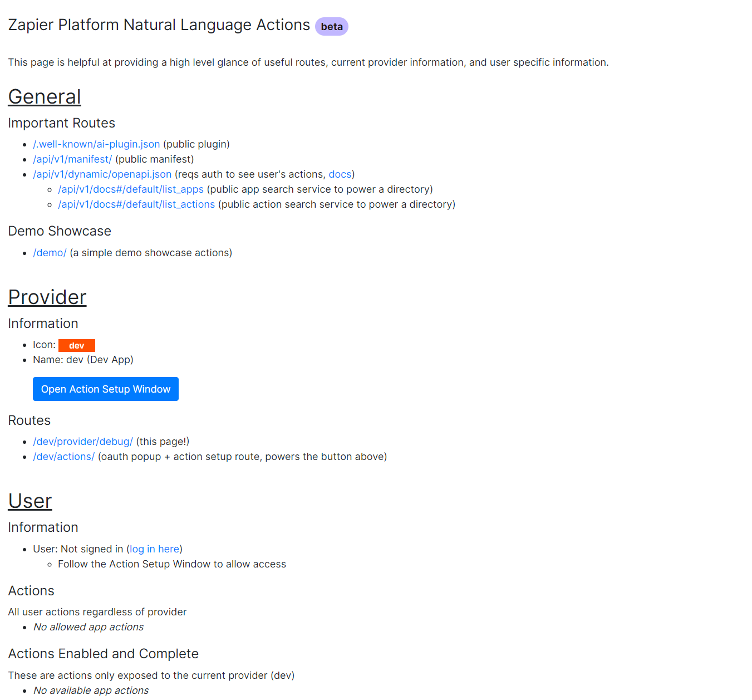Open the provider debug route link
The height and width of the screenshot is (700, 752).
tap(82, 441)
